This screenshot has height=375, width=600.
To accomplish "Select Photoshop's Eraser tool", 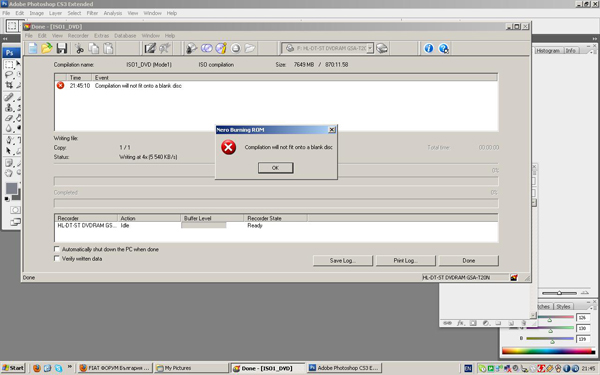I will (9, 118).
